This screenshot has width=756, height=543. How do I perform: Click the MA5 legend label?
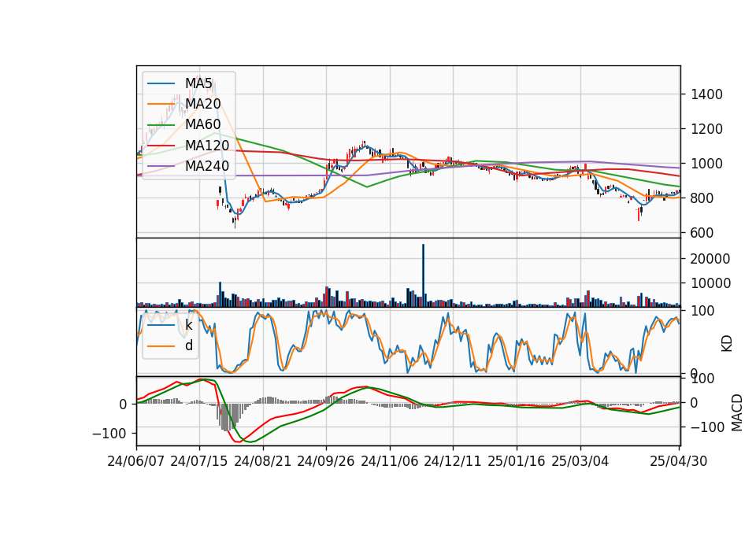(x=198, y=83)
